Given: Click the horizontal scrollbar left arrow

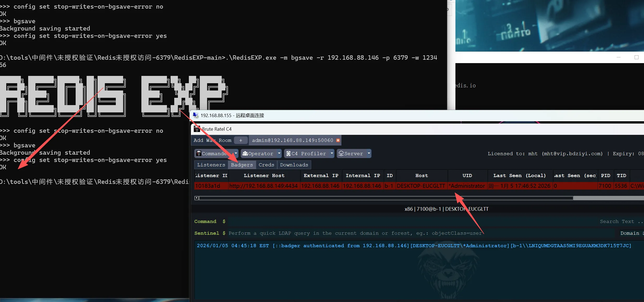Looking at the screenshot, I should pos(196,198).
